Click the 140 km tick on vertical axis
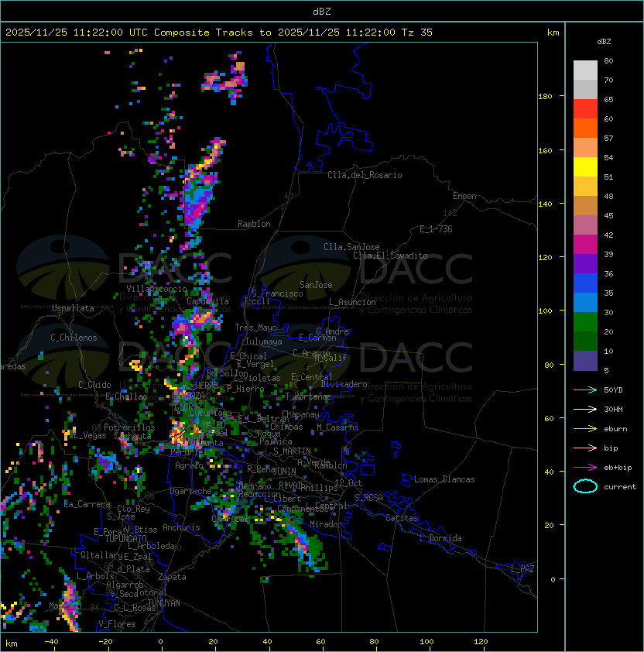The height and width of the screenshot is (652, 644). coord(545,204)
